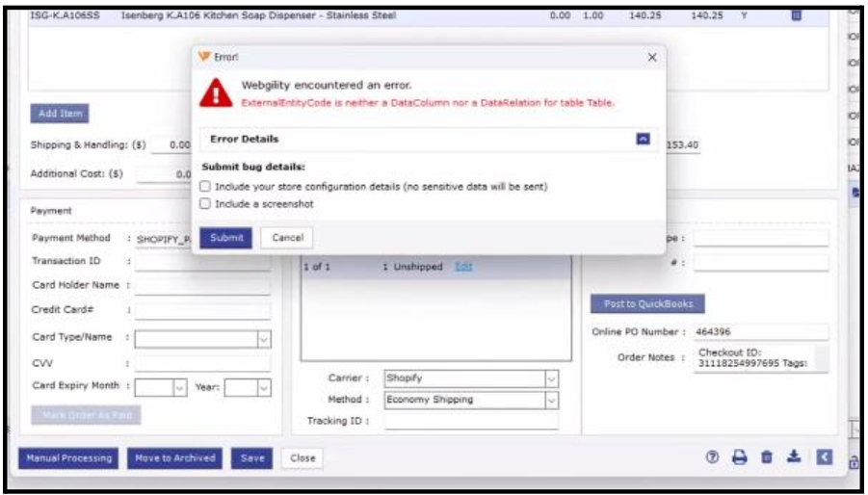Click the greyed Mark Order As Paid button
Image resolution: width=868 pixels, height=495 pixels.
click(86, 415)
